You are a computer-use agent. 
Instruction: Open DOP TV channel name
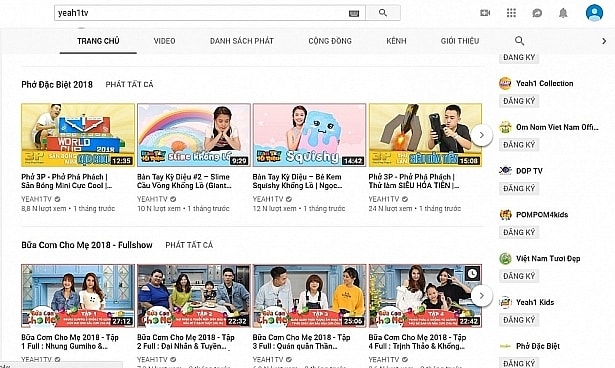tap(529, 171)
